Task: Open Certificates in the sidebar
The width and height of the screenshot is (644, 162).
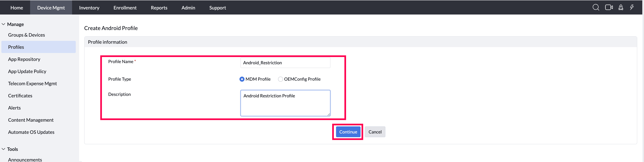Action: tap(20, 96)
